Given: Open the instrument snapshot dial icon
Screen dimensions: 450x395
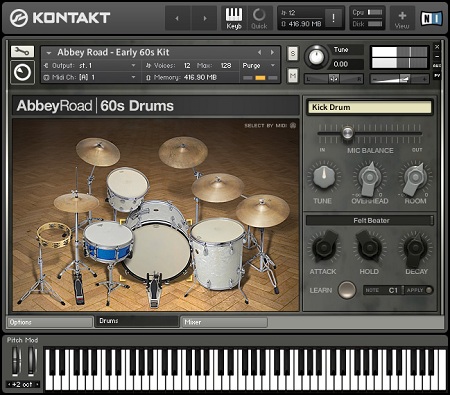Looking at the screenshot, I should [22, 72].
